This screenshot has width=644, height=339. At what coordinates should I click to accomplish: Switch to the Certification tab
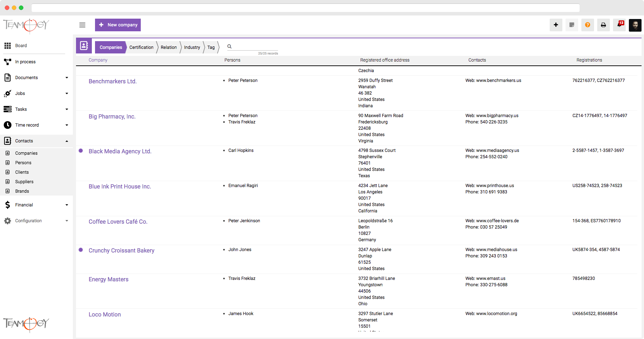[x=141, y=47]
